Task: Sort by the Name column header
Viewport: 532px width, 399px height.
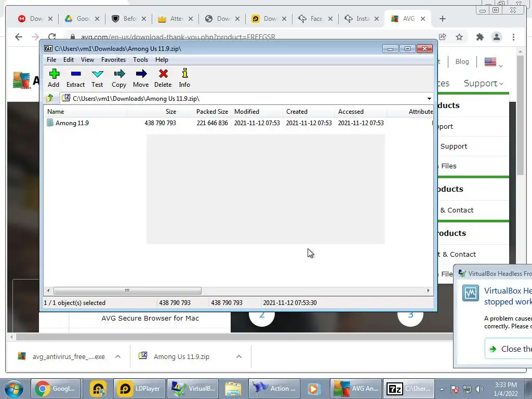Action: 86,112
